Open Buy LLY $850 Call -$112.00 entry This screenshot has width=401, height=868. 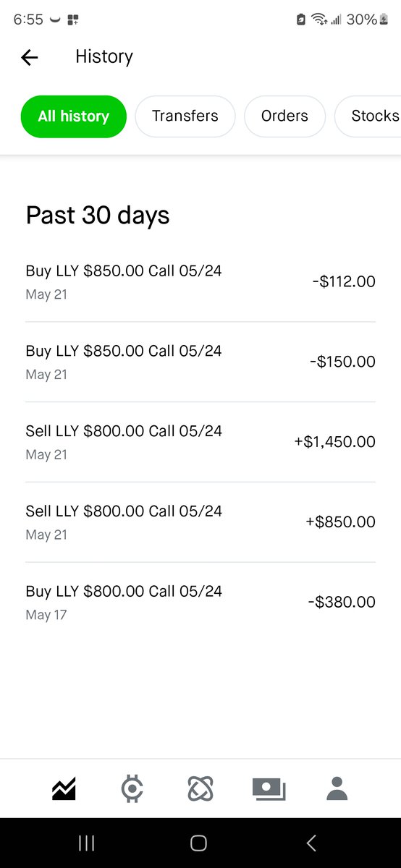click(200, 282)
